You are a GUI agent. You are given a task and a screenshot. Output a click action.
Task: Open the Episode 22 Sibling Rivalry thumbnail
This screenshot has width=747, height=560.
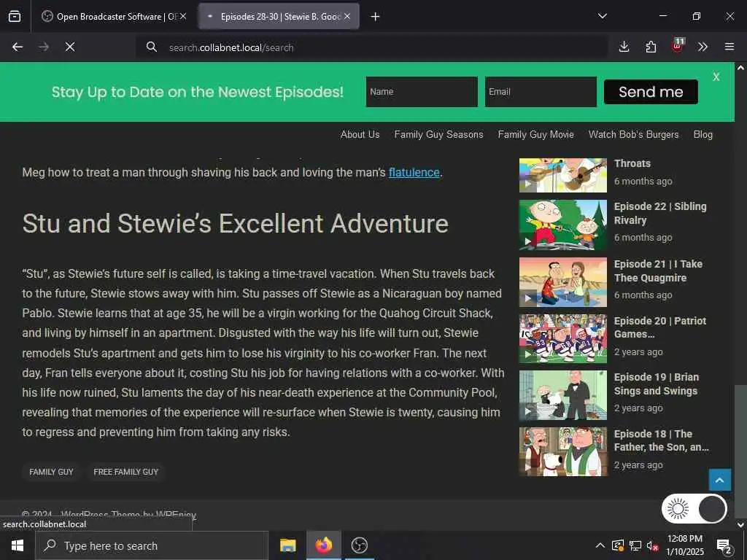pyautogui.click(x=563, y=225)
